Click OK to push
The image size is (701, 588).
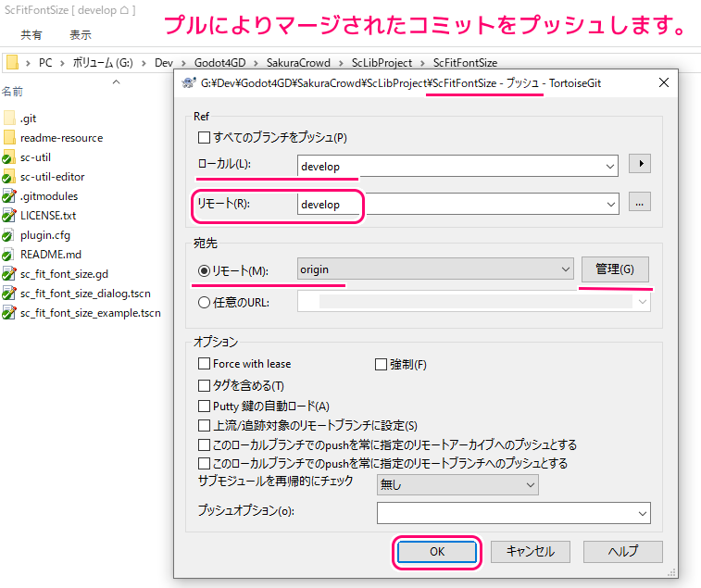437,552
